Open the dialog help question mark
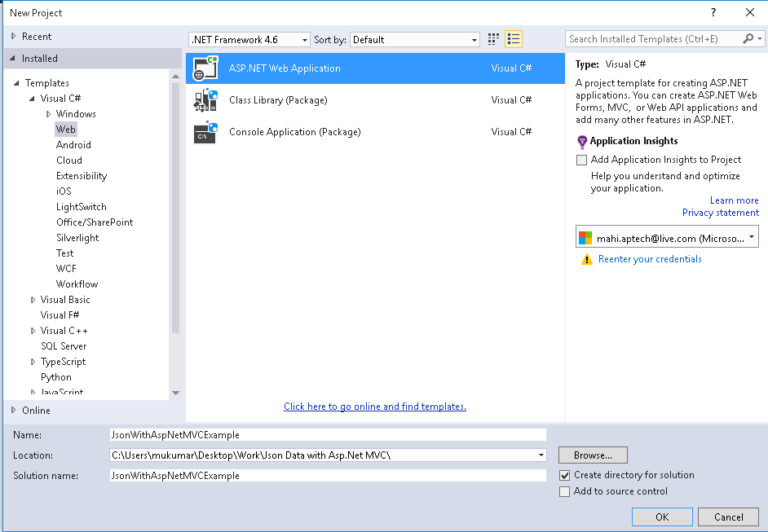The image size is (768, 532). [713, 13]
